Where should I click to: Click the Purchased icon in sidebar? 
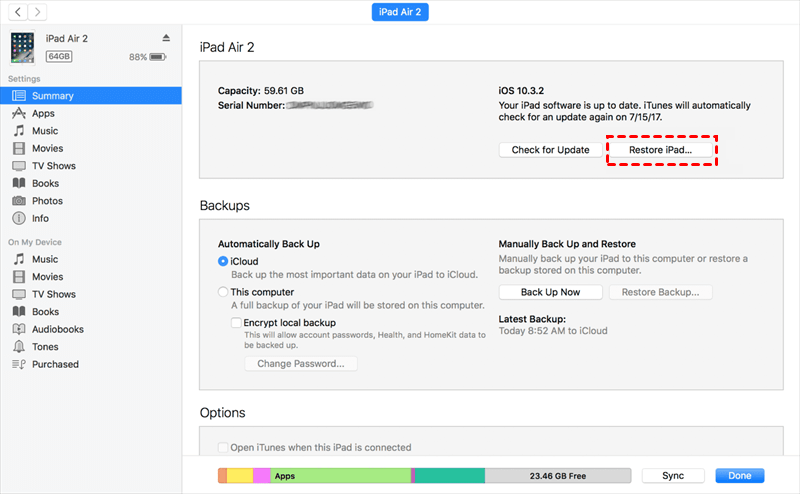point(19,364)
